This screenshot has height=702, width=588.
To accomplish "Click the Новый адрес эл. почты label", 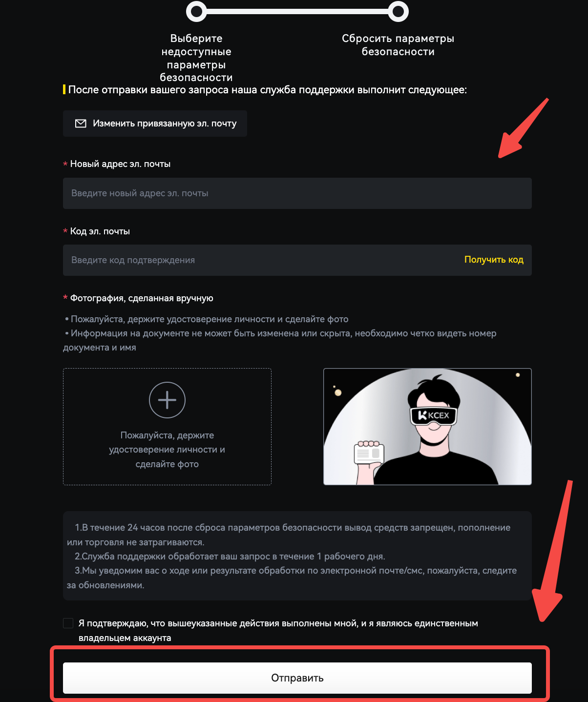I will tap(120, 164).
